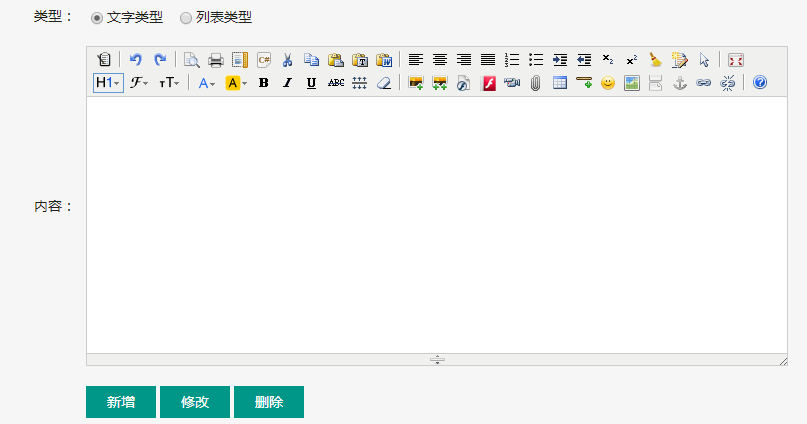Undo the last edit

point(135,60)
